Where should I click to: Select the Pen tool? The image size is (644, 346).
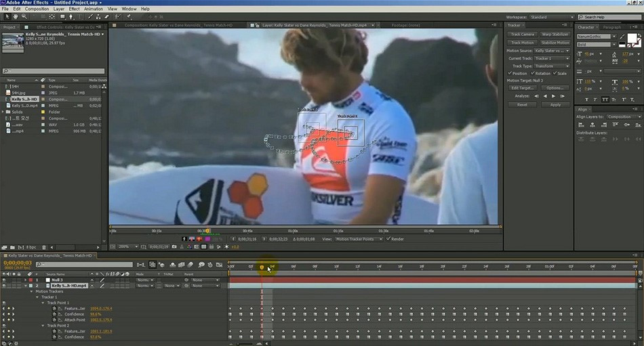(71, 17)
